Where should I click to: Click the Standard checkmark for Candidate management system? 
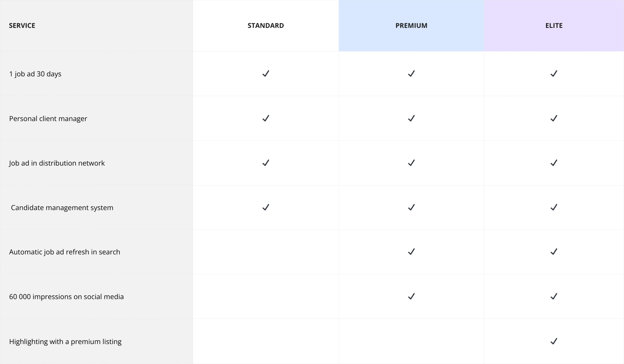(266, 207)
